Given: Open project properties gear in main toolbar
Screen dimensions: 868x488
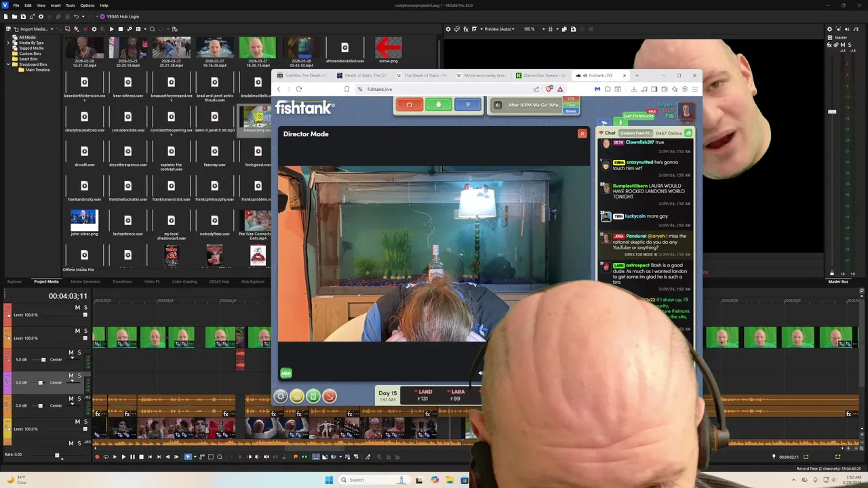Looking at the screenshot, I should pos(41,16).
